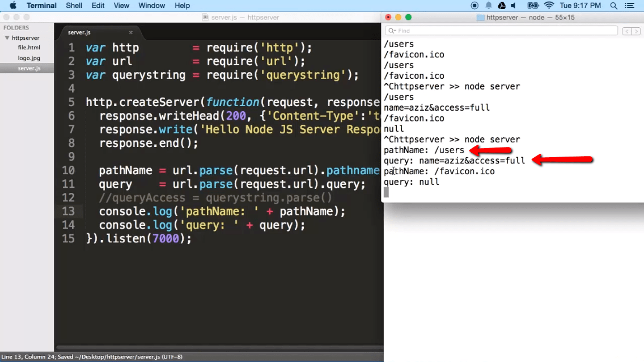Expand the FOLDERS section heading
Image resolution: width=644 pixels, height=362 pixels.
coord(16,27)
